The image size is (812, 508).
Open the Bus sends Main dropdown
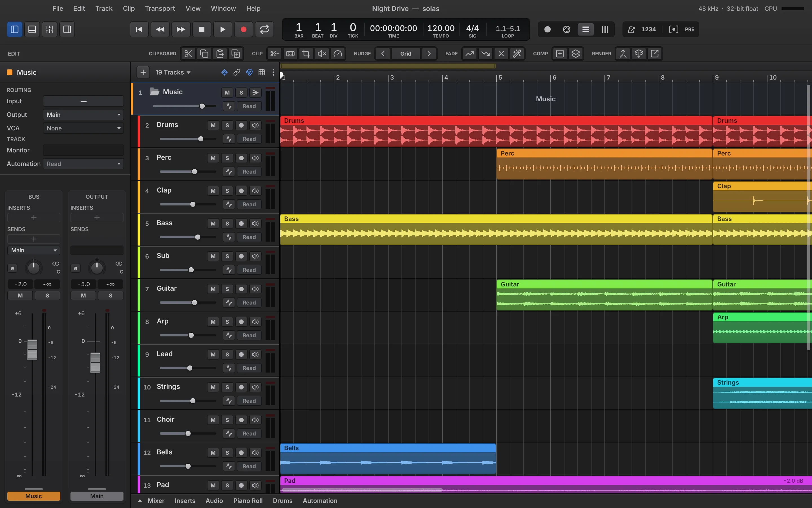click(34, 250)
